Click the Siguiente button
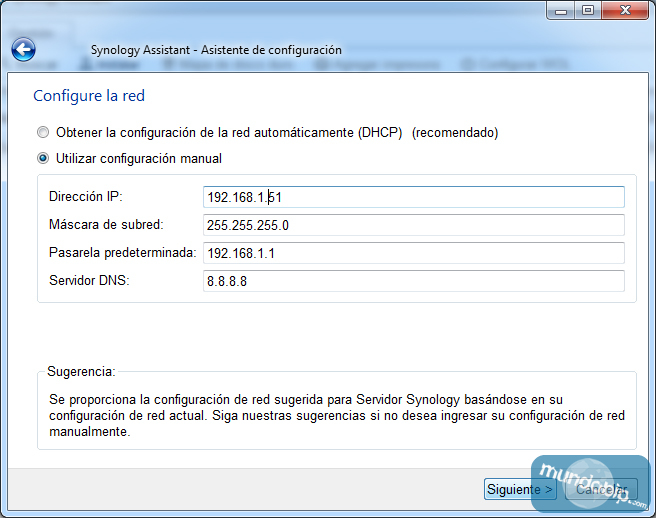Image resolution: width=656 pixels, height=518 pixels. pos(520,489)
